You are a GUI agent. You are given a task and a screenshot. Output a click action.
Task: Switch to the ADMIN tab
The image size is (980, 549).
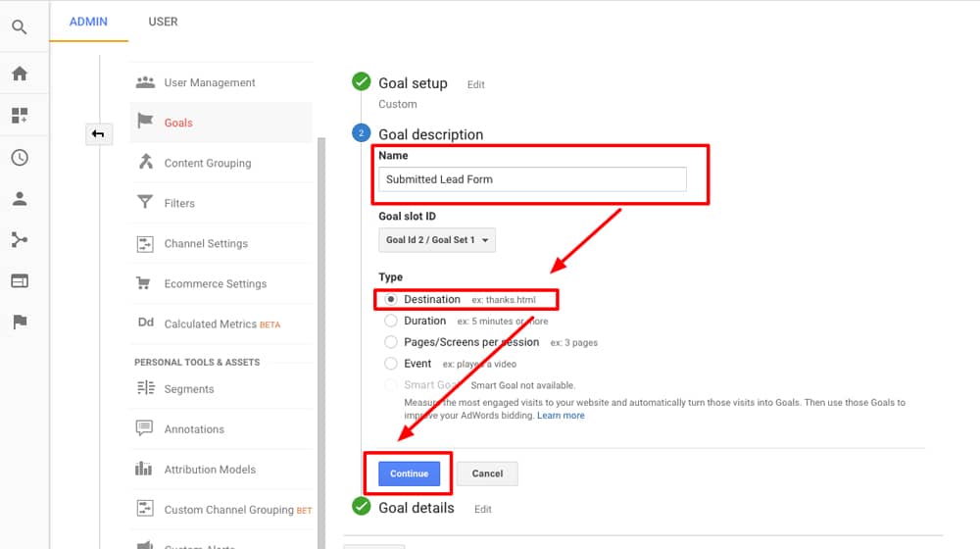pos(88,22)
